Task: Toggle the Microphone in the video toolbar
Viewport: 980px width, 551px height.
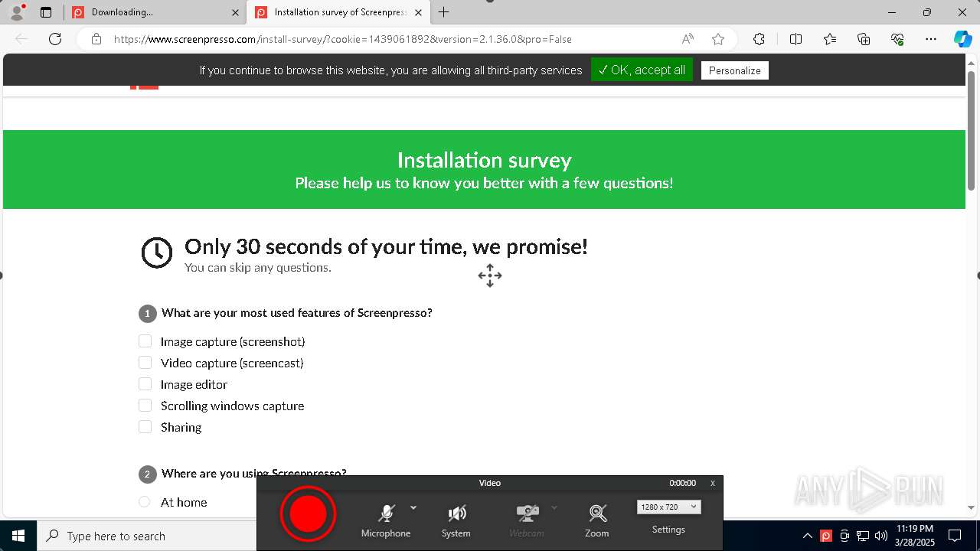Action: click(386, 520)
